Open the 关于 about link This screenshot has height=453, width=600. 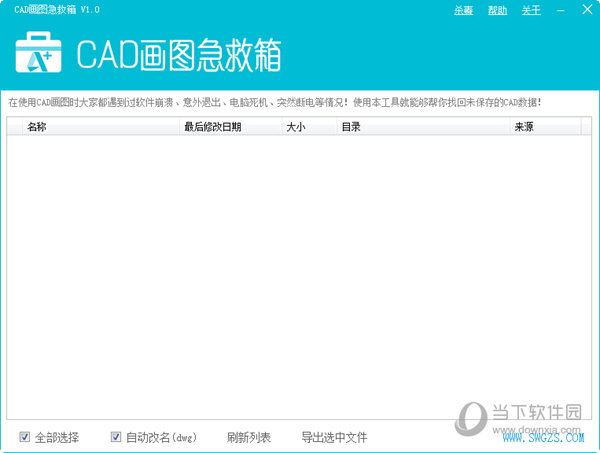[x=531, y=10]
